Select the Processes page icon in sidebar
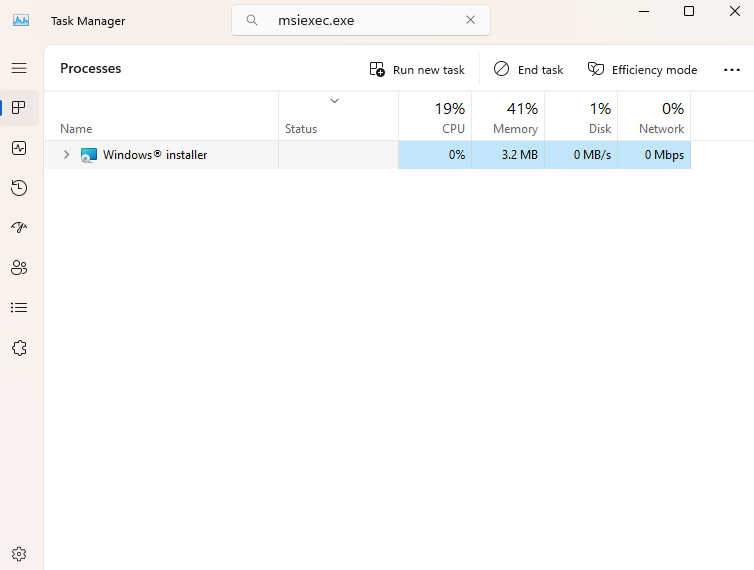 point(19,108)
